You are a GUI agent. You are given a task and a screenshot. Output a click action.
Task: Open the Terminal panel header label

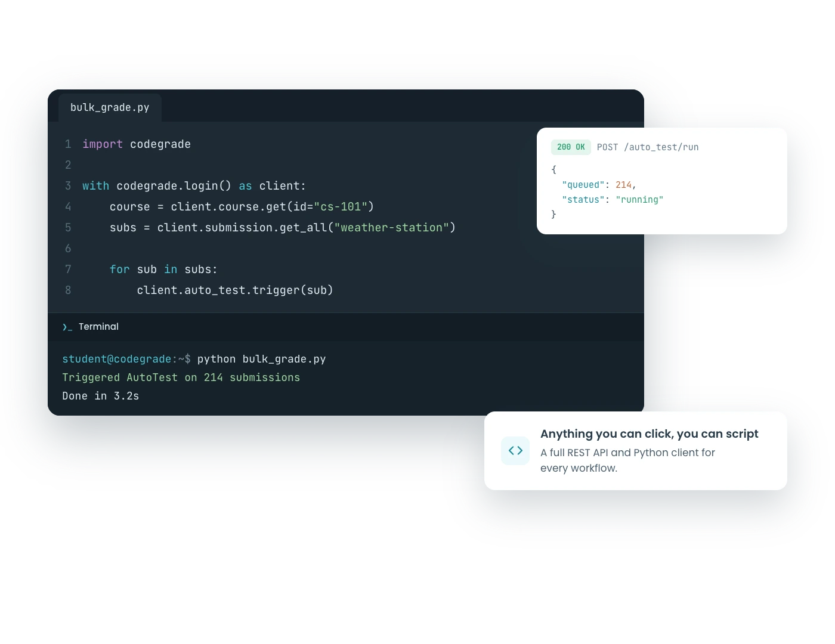pos(98,327)
